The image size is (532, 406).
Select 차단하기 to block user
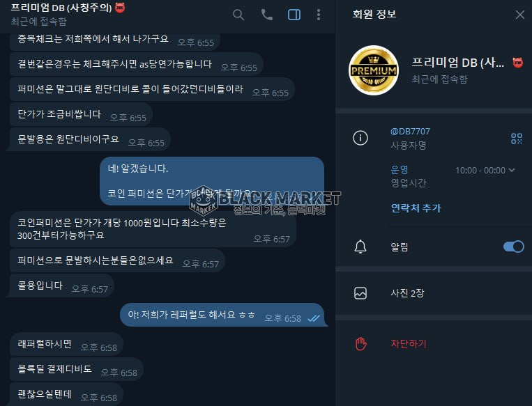coord(409,343)
